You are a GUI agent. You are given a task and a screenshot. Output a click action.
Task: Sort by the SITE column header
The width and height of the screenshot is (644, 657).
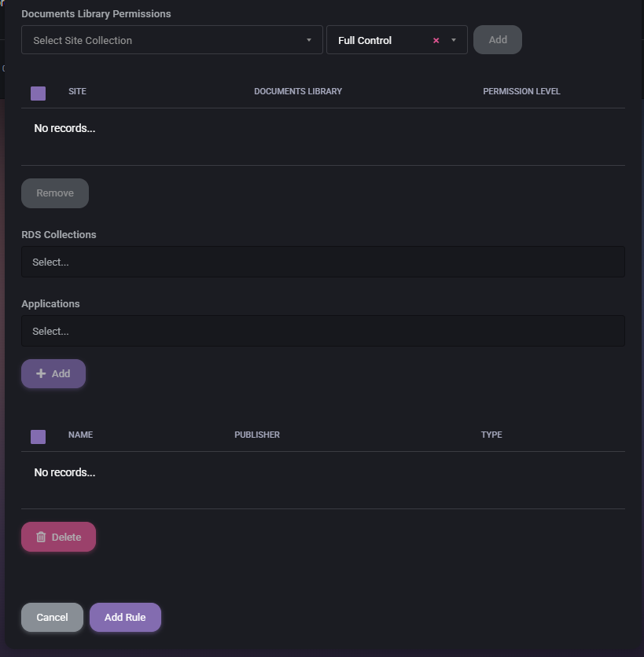pos(77,91)
